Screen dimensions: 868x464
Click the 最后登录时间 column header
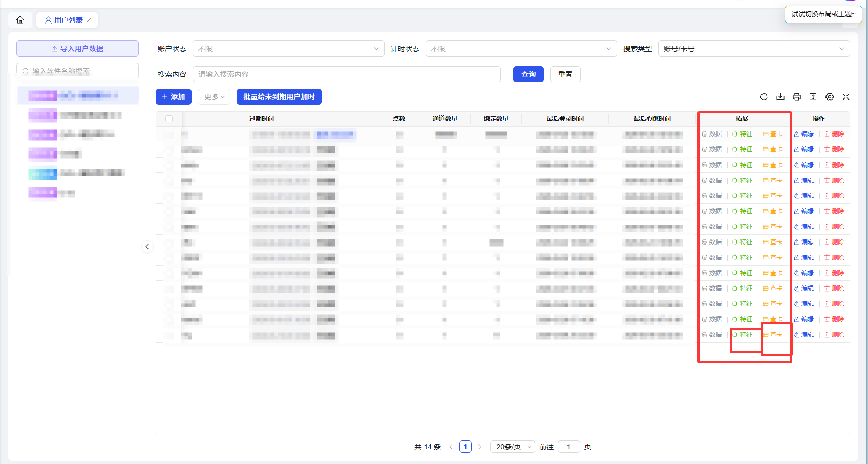point(565,119)
